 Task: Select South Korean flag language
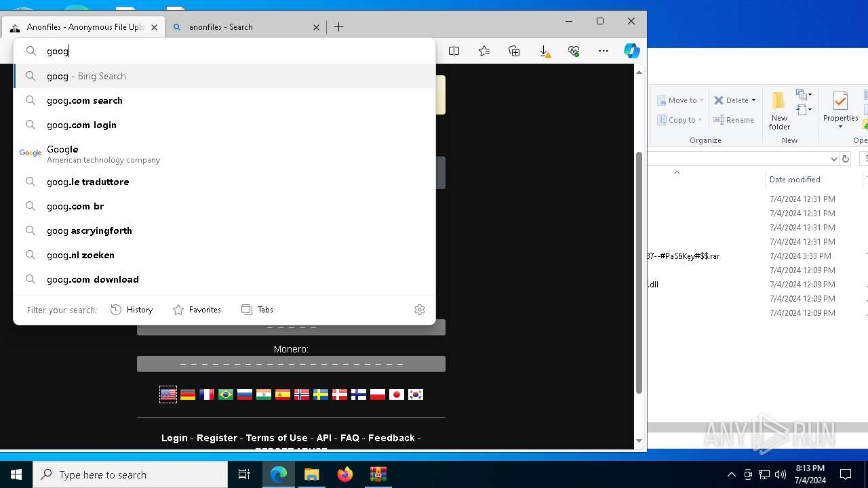(416, 394)
